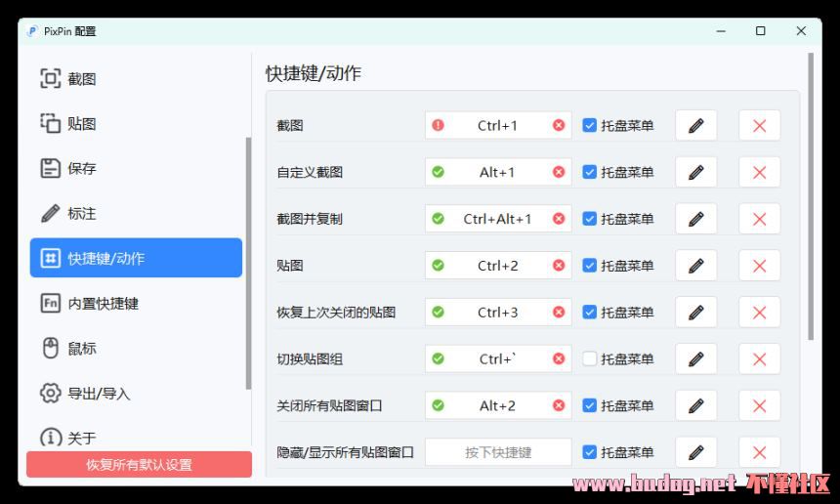This screenshot has height=504, width=840.
Task: Click the Ctrl+` shortcut field
Action: point(498,358)
